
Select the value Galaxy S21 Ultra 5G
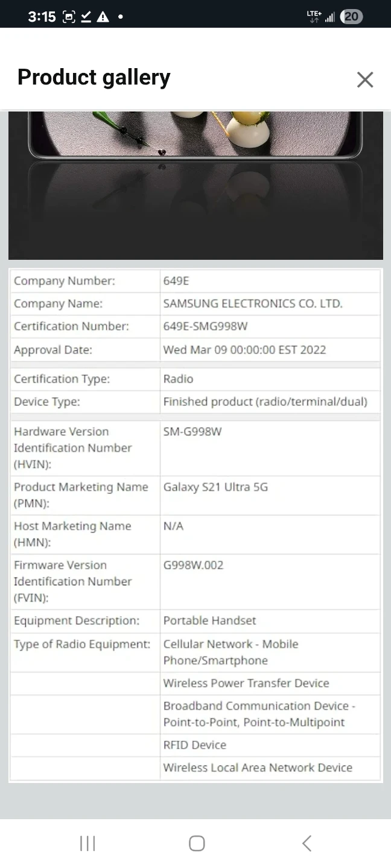coord(215,487)
